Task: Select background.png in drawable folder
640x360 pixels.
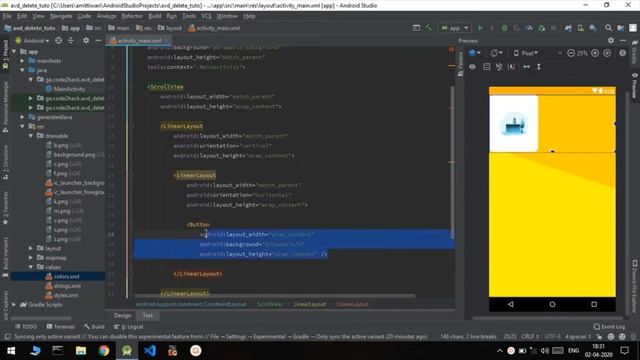Action: (74, 155)
